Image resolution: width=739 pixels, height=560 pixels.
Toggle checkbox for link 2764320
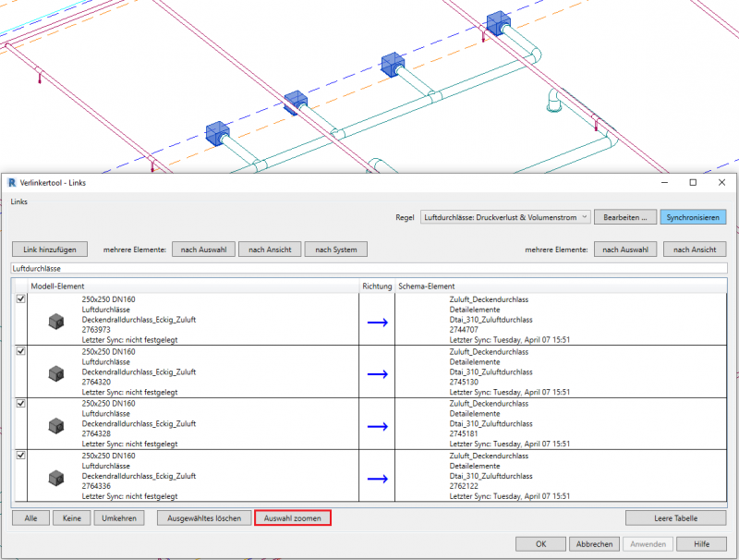tap(20, 352)
